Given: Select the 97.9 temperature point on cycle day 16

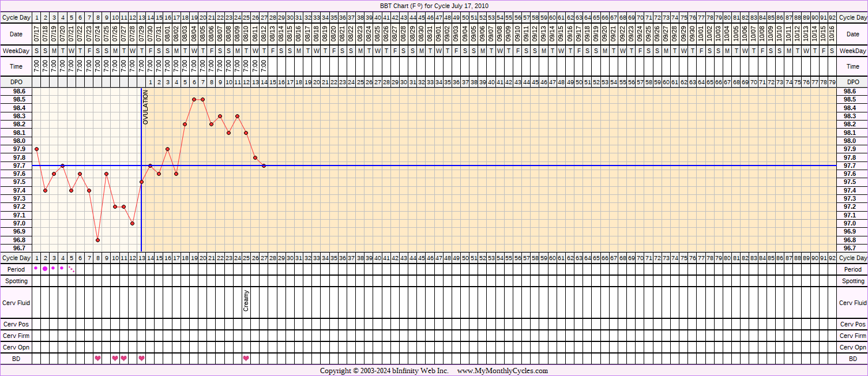Looking at the screenshot, I should [167, 149].
